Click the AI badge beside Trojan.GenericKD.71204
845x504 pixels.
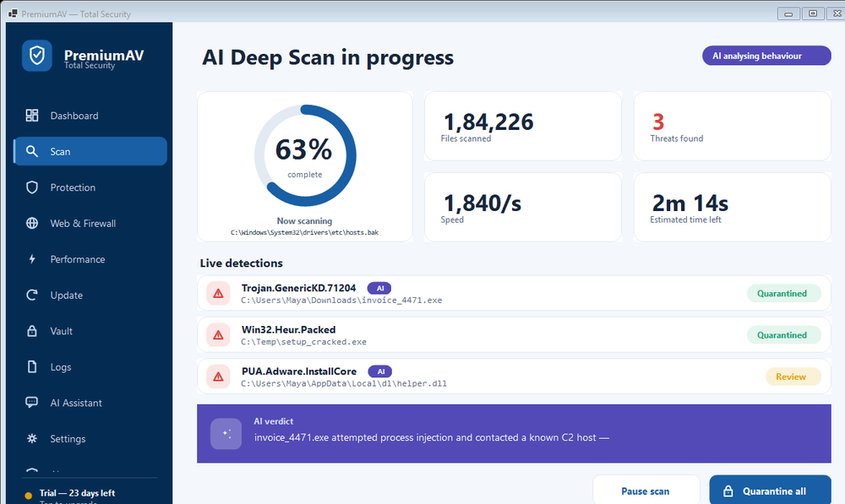(x=379, y=288)
